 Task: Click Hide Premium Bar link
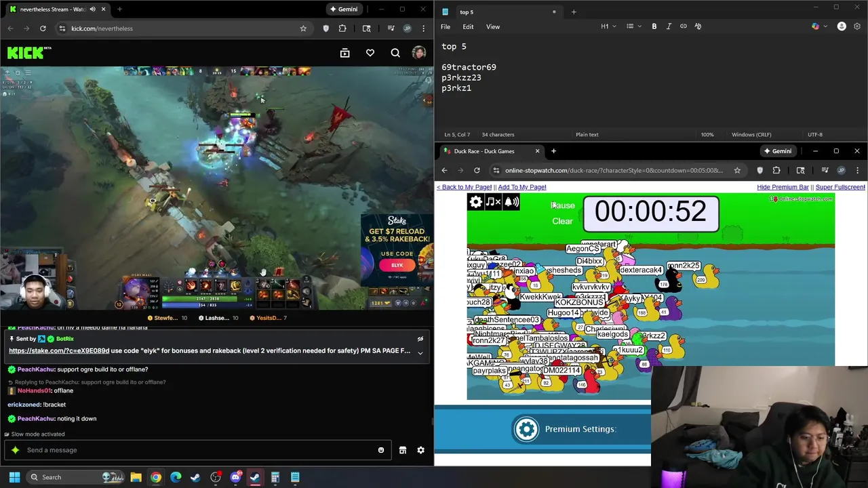click(783, 187)
